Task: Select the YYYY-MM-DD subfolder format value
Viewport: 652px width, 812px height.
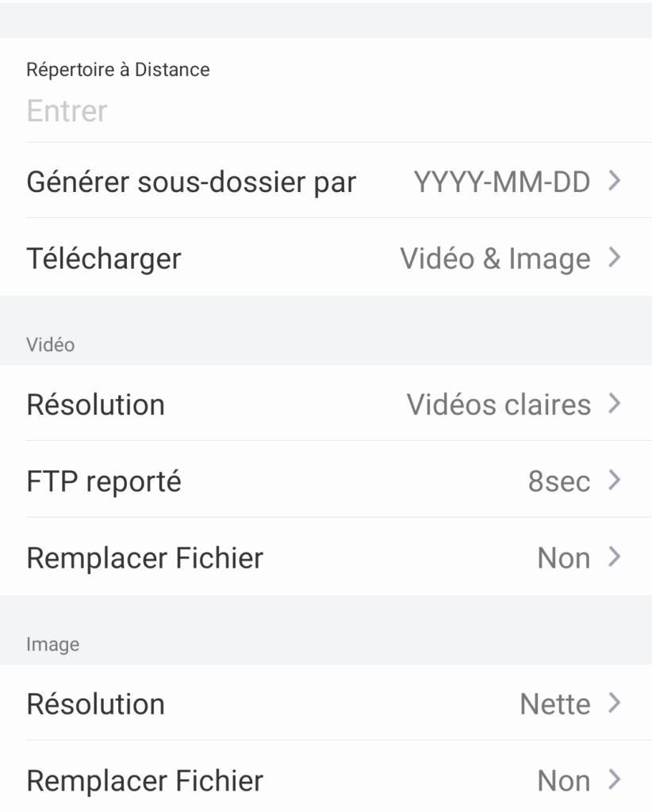Action: (501, 182)
